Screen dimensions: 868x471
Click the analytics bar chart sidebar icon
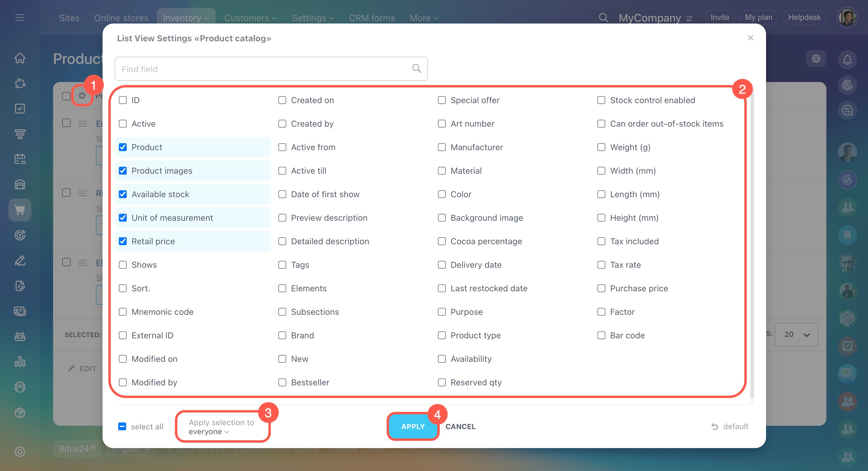(20, 362)
